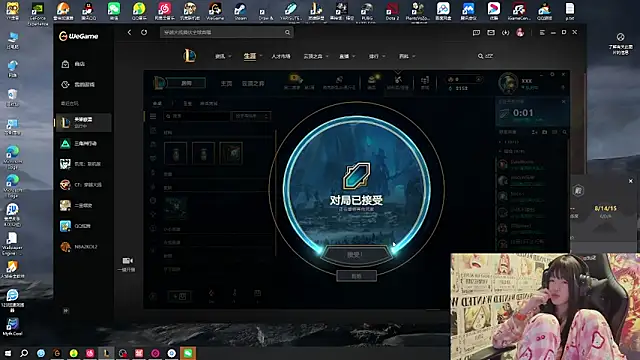Select the first rune thumbnail
Viewport: 640px width, 360px height.
click(176, 153)
